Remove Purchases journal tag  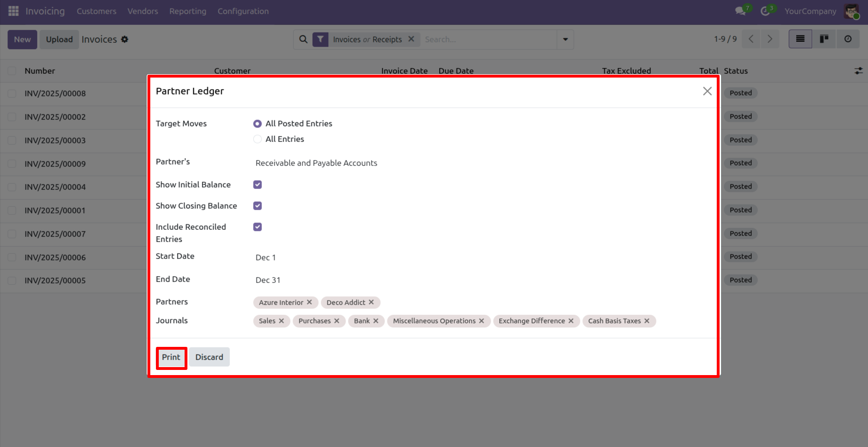click(337, 321)
